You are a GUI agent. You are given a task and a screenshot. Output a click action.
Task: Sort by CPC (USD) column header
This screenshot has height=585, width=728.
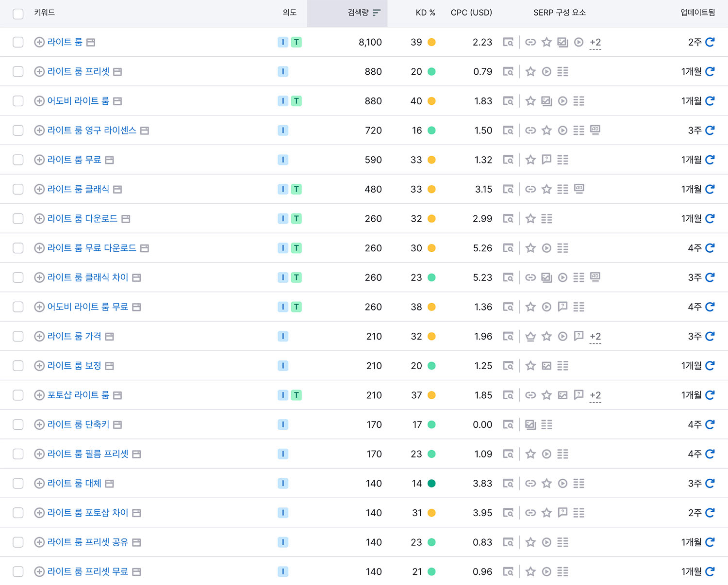(471, 13)
